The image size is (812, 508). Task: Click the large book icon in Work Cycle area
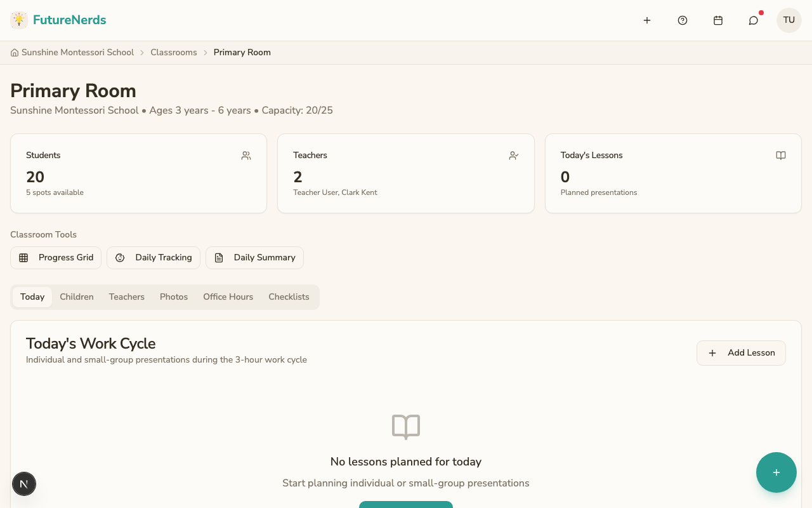pyautogui.click(x=405, y=427)
